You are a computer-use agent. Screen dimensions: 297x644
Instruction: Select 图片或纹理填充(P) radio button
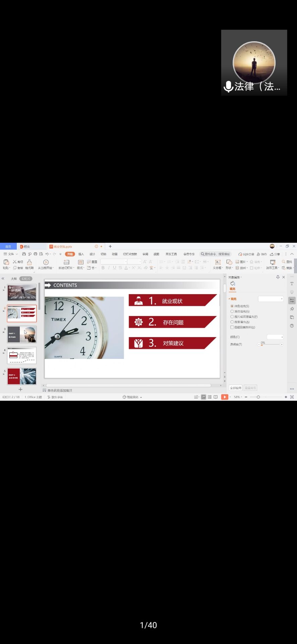(x=232, y=317)
